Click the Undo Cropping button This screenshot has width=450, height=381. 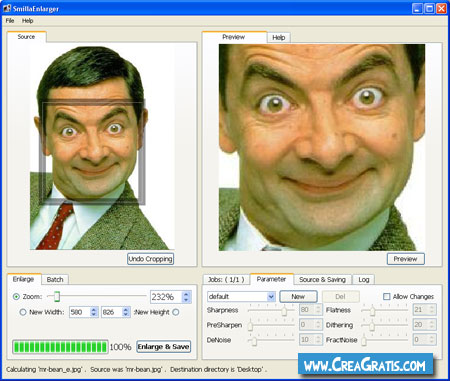point(150,259)
